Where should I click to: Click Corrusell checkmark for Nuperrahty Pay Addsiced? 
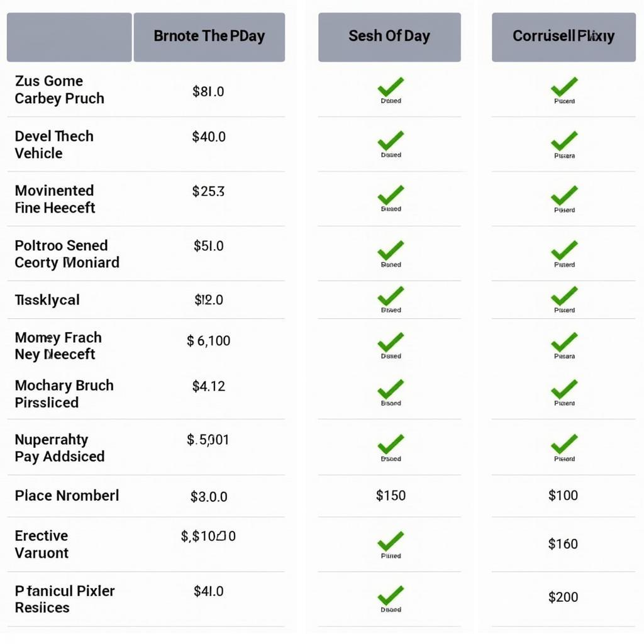(x=564, y=444)
